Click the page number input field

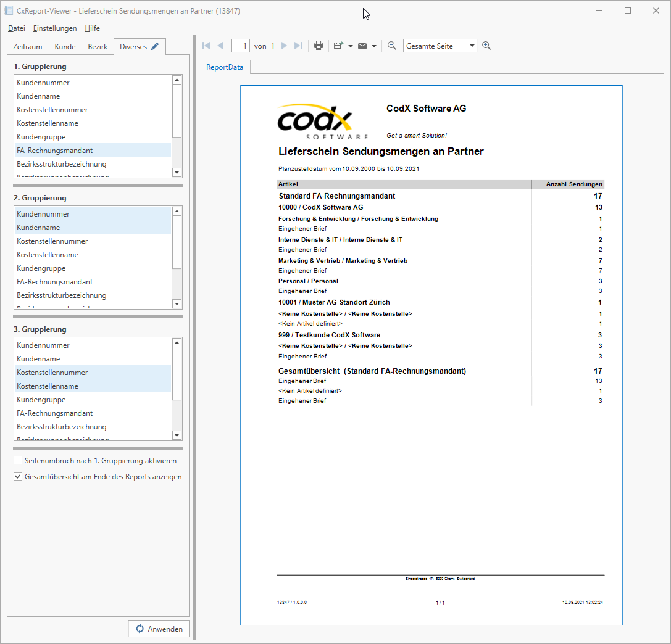point(241,46)
